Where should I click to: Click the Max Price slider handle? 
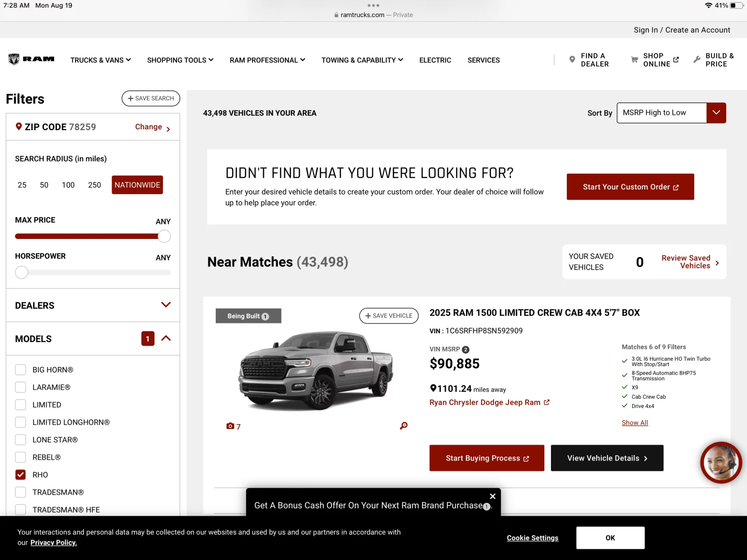[164, 236]
